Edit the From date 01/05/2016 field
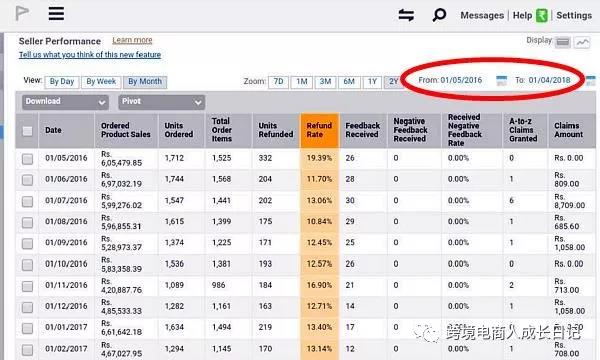This screenshot has width=600, height=360. tap(461, 80)
